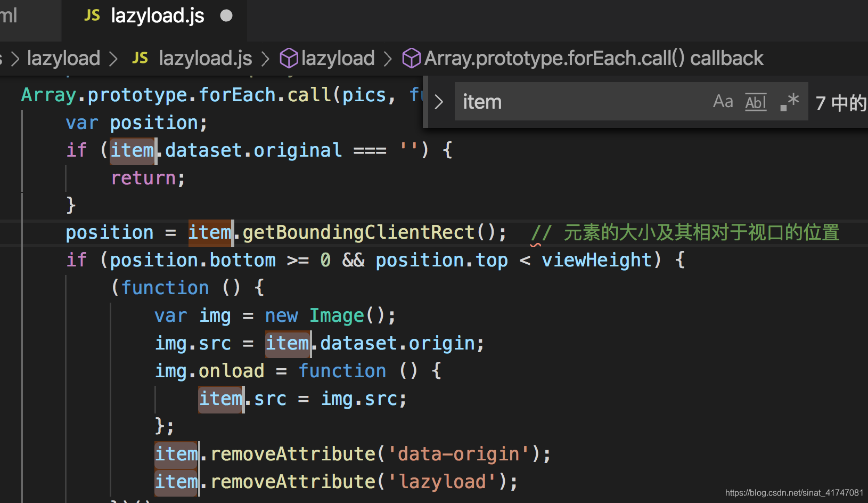868x503 pixels.
Task: Expand the replace field using the chevron
Action: tap(438, 101)
